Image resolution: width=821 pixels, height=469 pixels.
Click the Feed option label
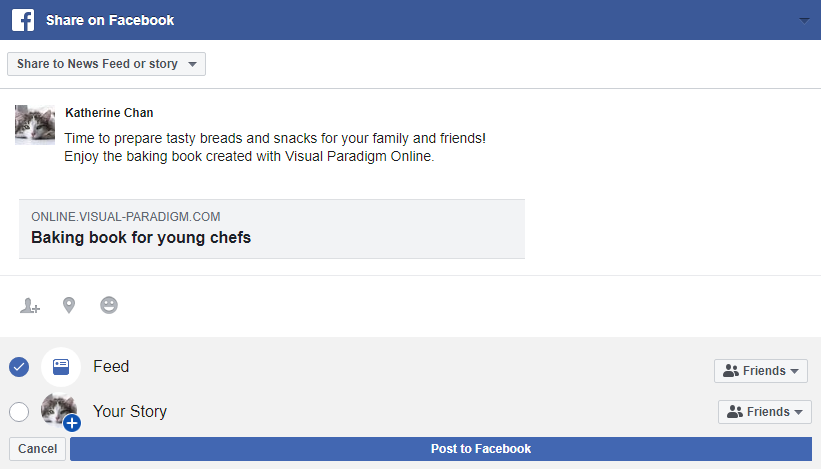click(111, 367)
